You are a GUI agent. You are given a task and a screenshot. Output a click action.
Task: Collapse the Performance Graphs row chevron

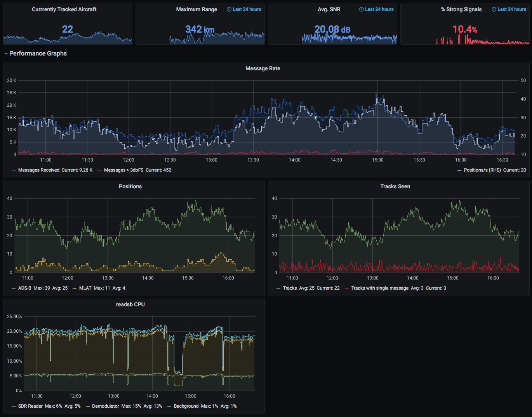(6, 54)
